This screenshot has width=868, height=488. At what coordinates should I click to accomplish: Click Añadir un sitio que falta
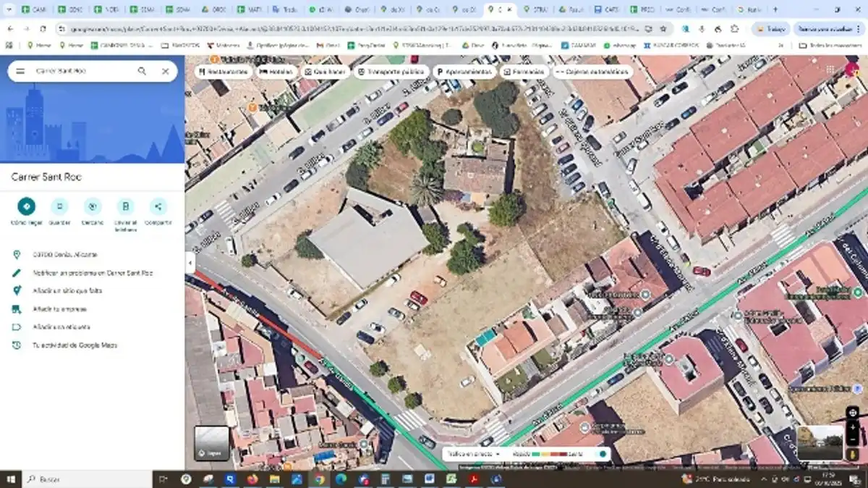pyautogui.click(x=92, y=290)
